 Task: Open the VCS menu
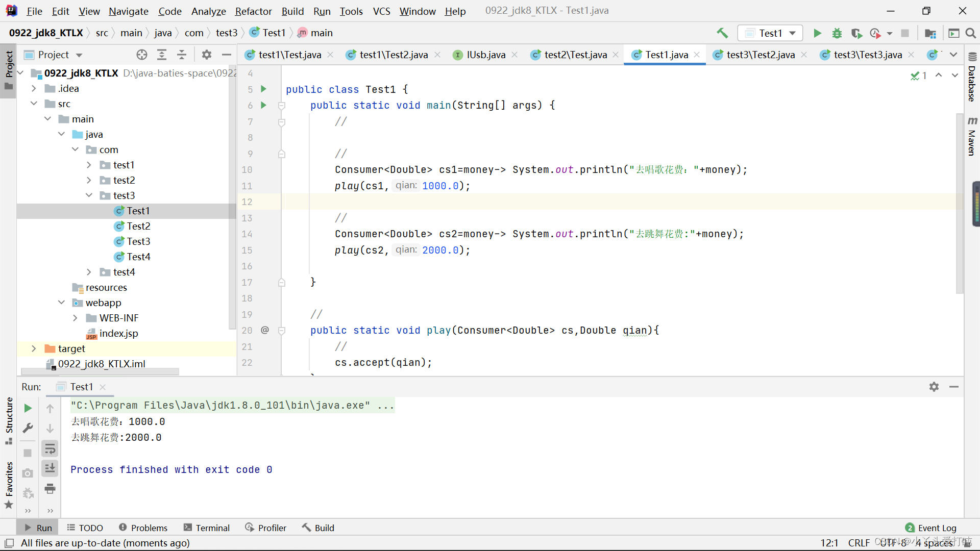pos(381,11)
